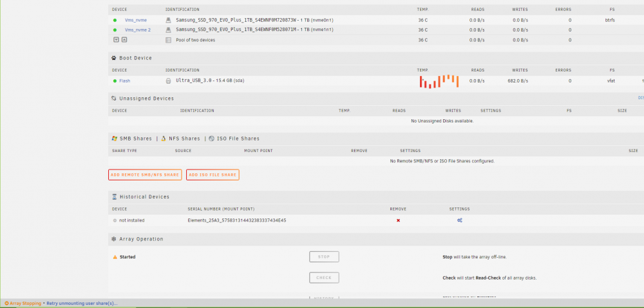Click Add Remote SMB/NFS Share button
This screenshot has height=308, width=644.
tap(145, 175)
